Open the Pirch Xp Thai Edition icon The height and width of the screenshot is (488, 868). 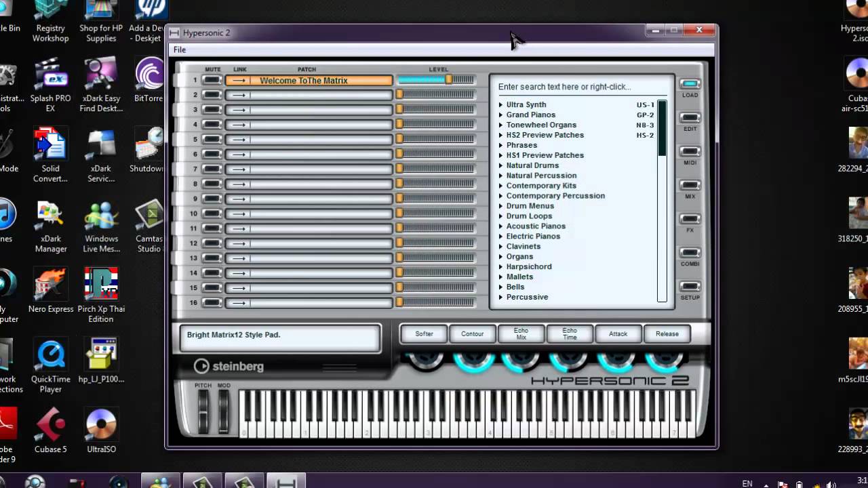click(x=101, y=296)
